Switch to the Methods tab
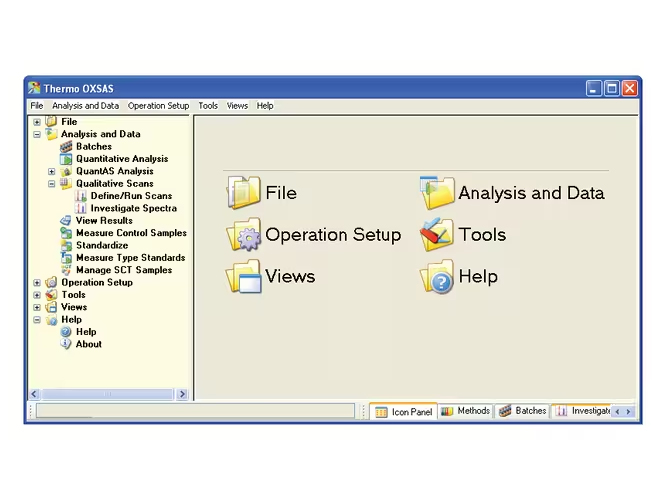 pos(465,411)
